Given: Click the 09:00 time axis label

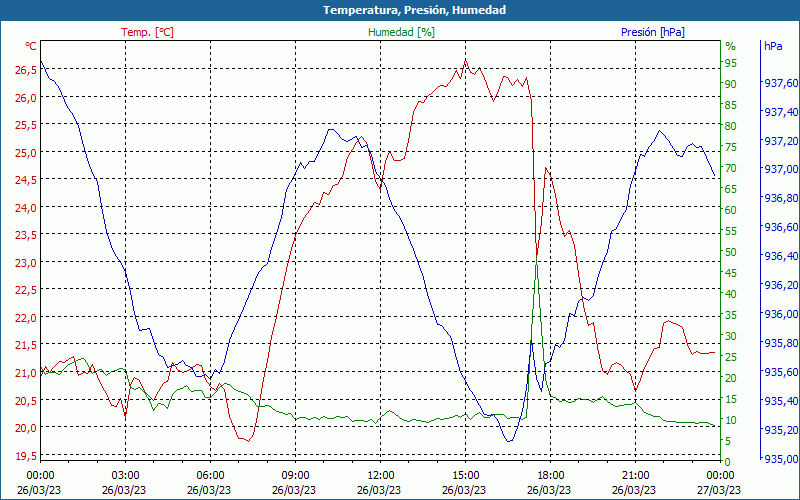Looking at the screenshot, I should (294, 476).
